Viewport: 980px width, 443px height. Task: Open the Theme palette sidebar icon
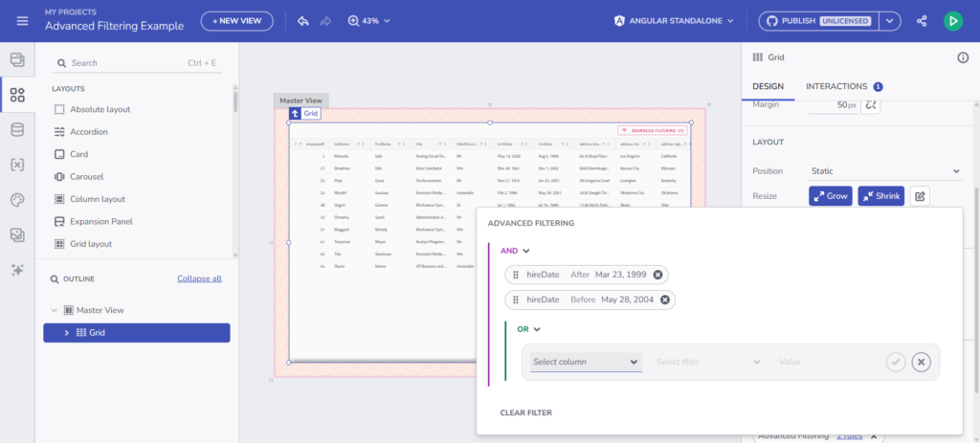[17, 200]
